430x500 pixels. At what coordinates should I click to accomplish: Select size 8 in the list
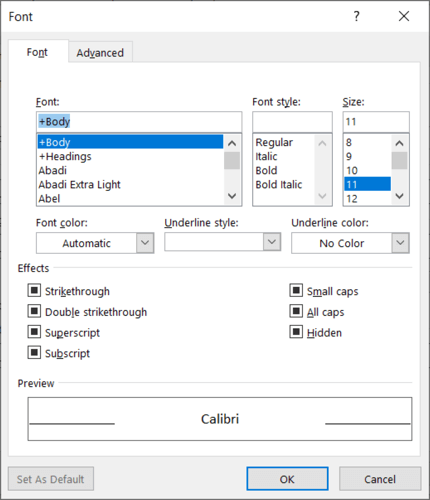point(367,142)
